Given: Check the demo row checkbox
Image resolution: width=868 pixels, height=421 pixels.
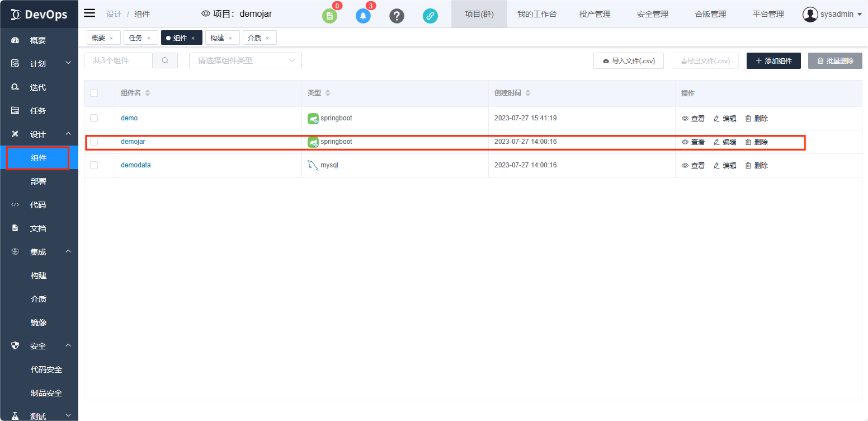Looking at the screenshot, I should click(x=94, y=118).
